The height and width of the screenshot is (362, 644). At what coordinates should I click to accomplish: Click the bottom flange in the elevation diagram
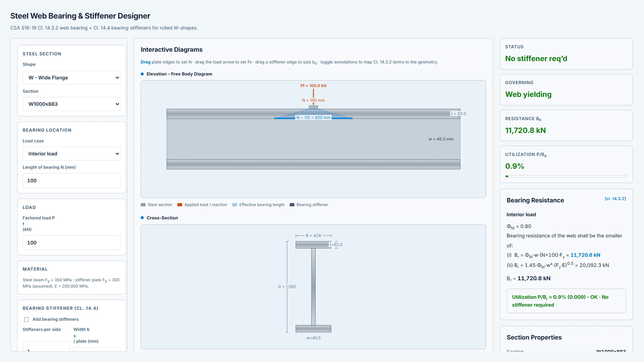(x=313, y=164)
